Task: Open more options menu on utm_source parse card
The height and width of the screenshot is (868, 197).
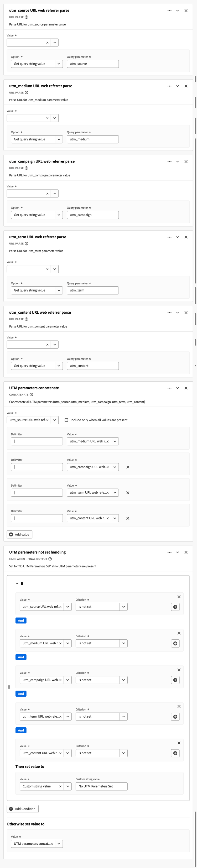Action: pos(169,10)
